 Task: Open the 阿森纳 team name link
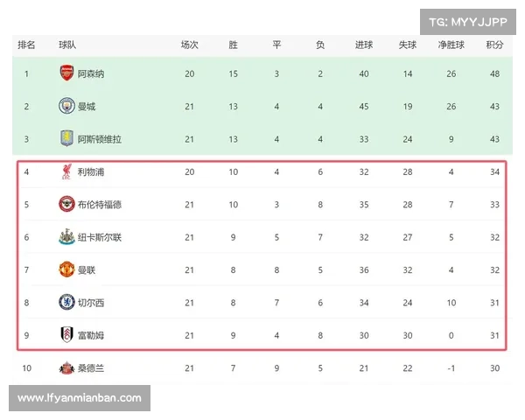[91, 73]
